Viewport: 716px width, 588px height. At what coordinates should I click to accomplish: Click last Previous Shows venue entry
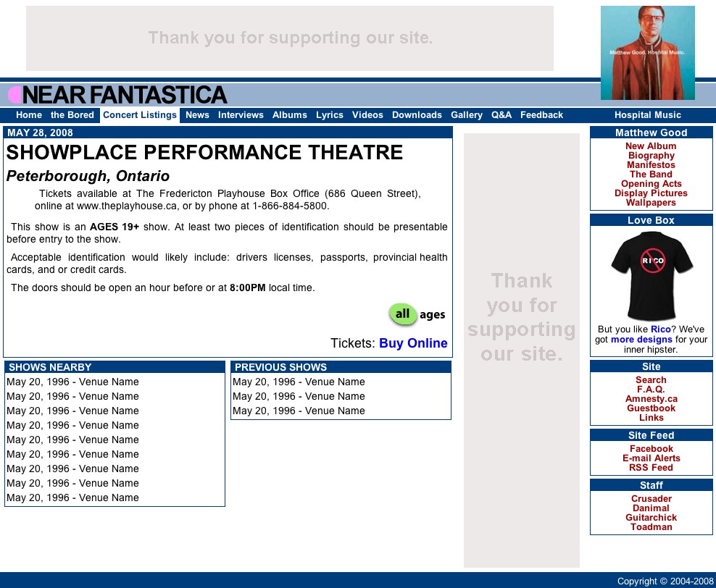click(x=299, y=411)
